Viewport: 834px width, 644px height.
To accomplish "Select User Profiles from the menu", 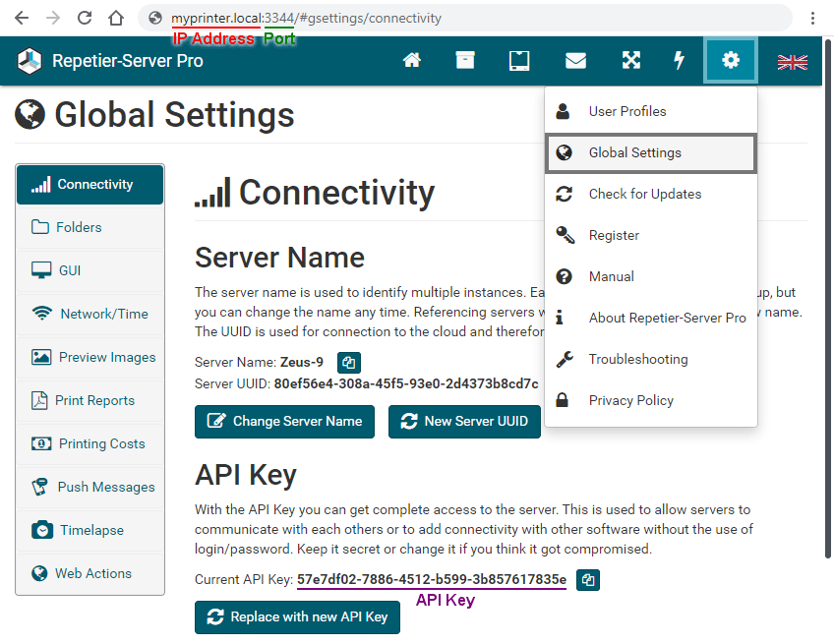I will point(627,111).
